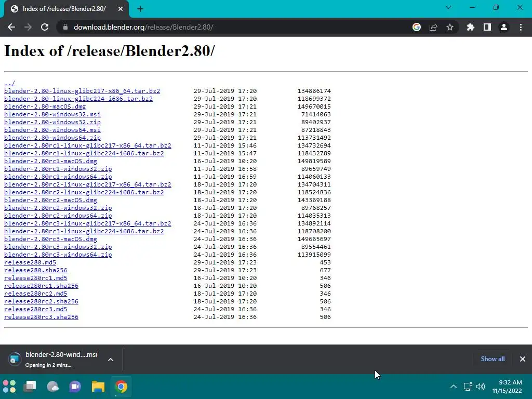Screen dimensions: 532x399
Task: Download blender-2.80rc1-linux-glibc217-x86_64.tar.bz2
Action: click(87, 145)
